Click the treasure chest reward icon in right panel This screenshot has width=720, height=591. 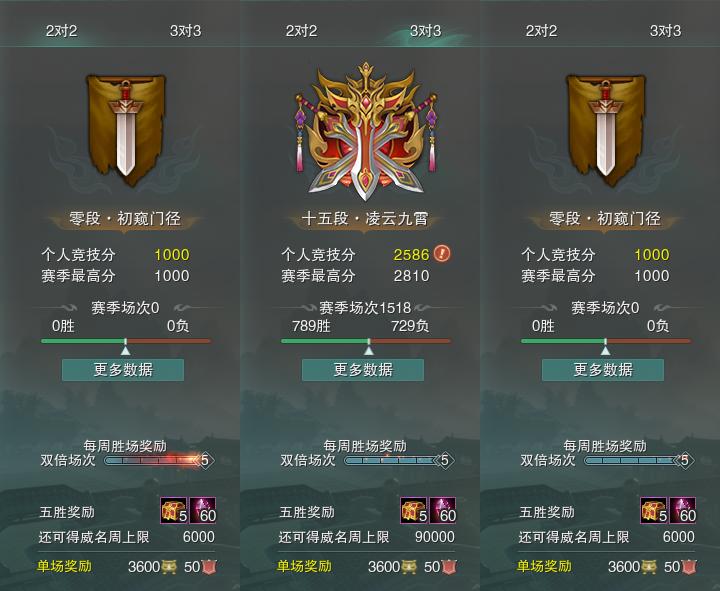(x=654, y=510)
